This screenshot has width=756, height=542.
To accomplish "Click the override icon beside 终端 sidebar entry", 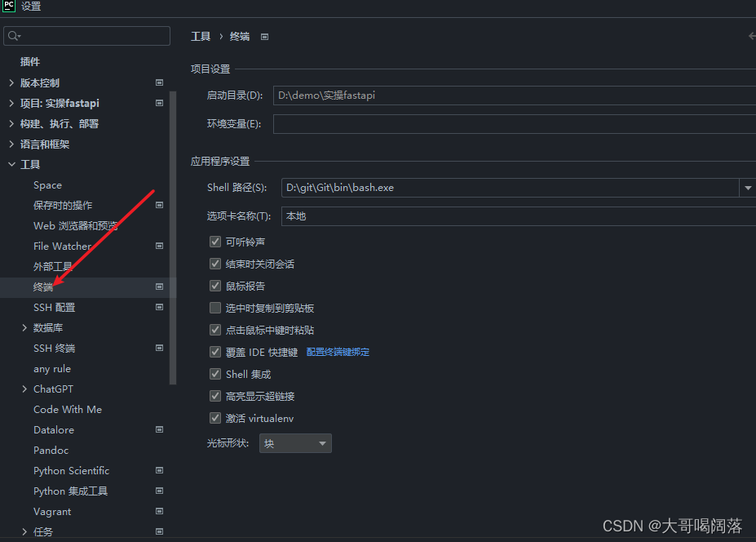I will pos(160,287).
